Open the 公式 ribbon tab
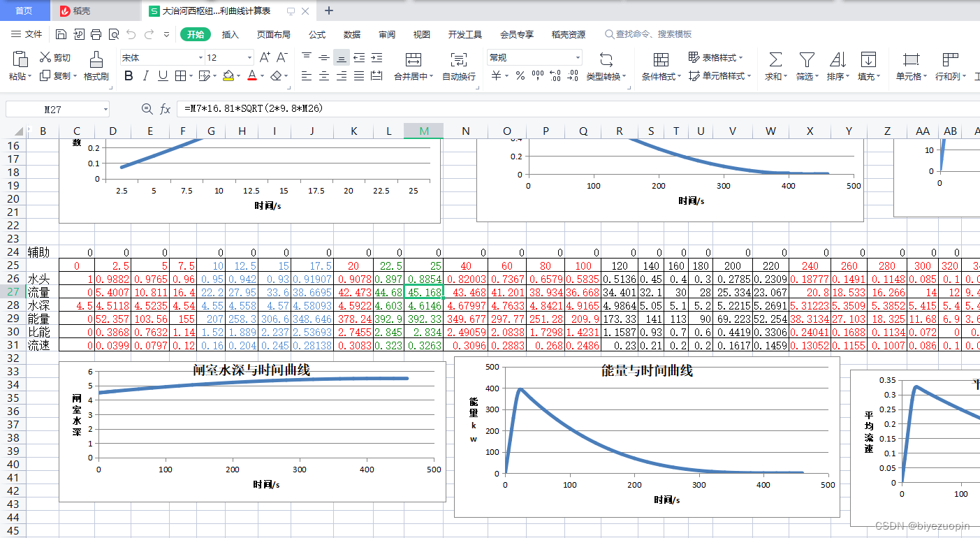Viewport: 980px width, 538px height. coord(317,34)
